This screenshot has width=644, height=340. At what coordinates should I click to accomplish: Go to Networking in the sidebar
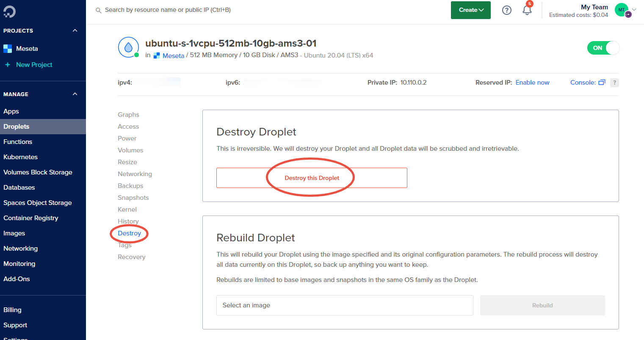point(20,249)
